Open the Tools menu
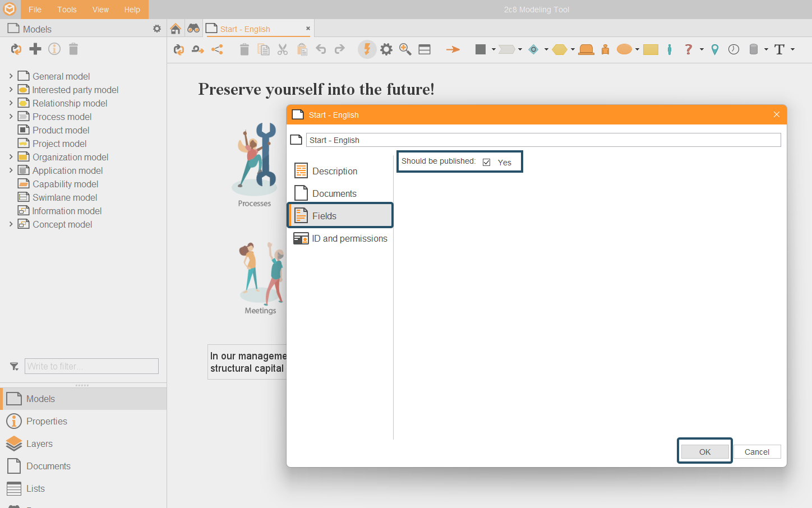812x508 pixels. [x=67, y=10]
